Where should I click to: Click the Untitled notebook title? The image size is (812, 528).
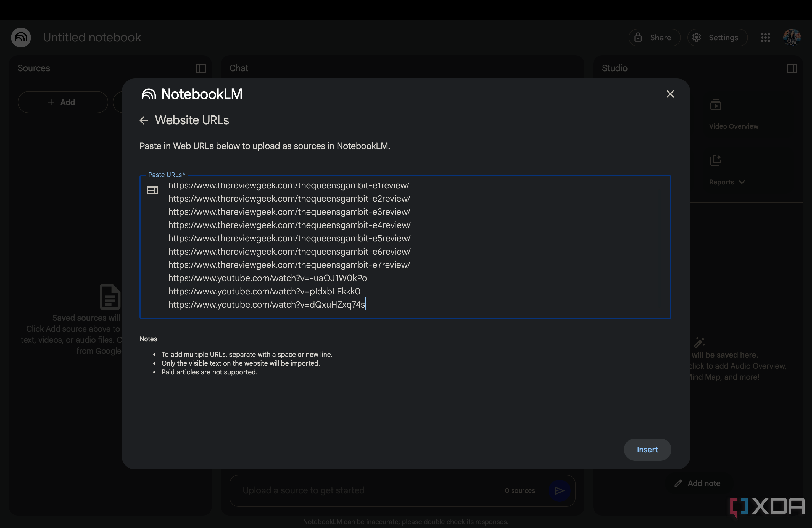(92, 38)
